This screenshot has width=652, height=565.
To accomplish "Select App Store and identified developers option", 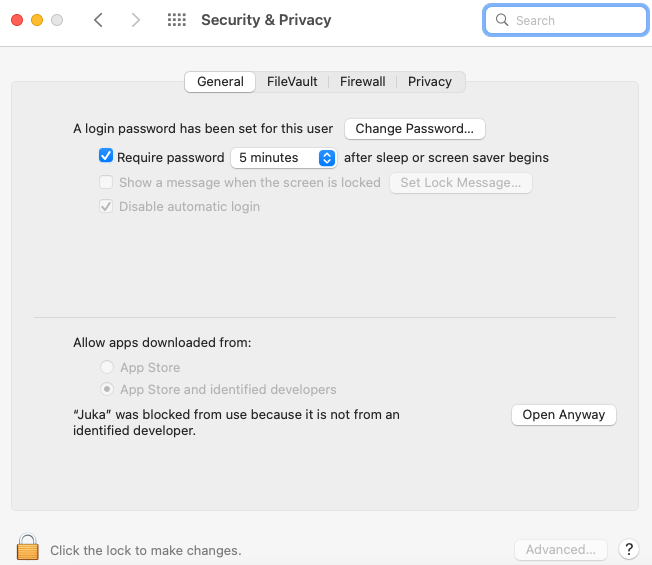I will click(x=107, y=389).
